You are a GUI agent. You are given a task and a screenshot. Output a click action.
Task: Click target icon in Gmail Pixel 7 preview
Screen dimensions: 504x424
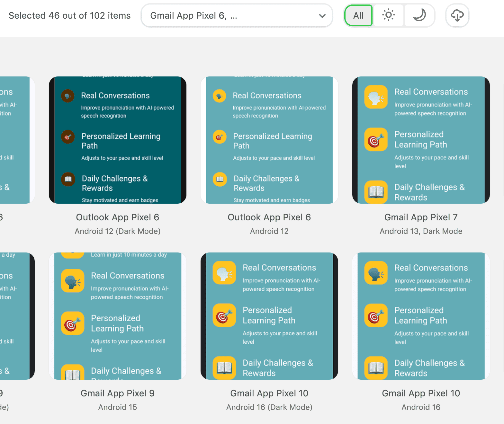376,140
